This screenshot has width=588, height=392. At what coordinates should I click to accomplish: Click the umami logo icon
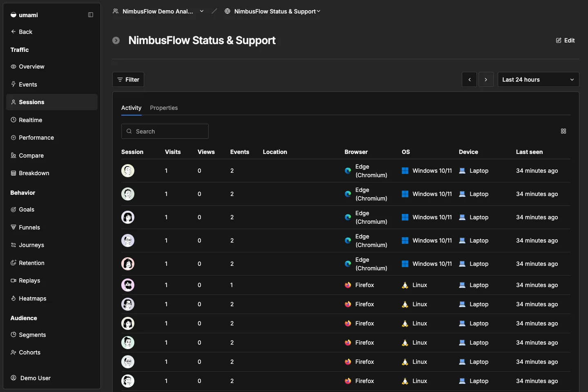(13, 15)
